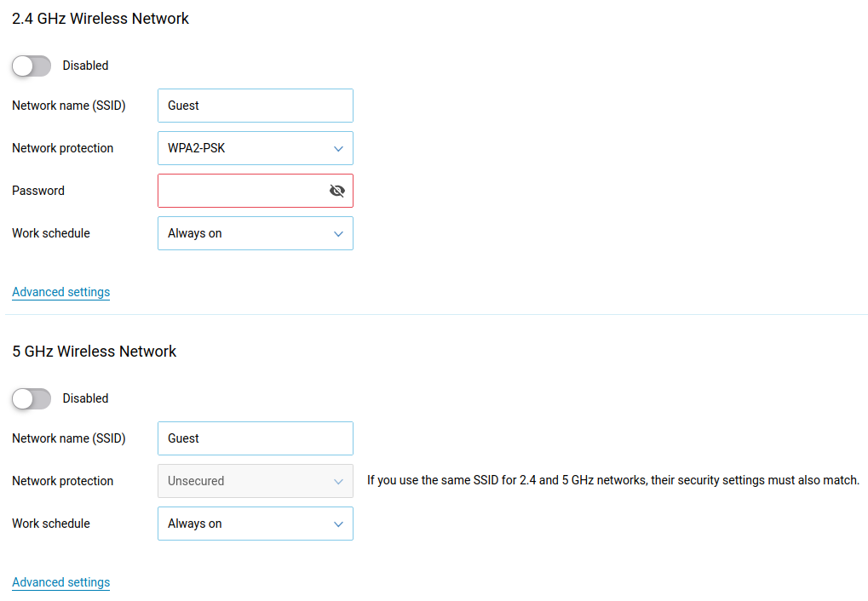868x601 pixels.
Task: Click the 5 GHz Wireless Network heading
Action: pos(94,352)
